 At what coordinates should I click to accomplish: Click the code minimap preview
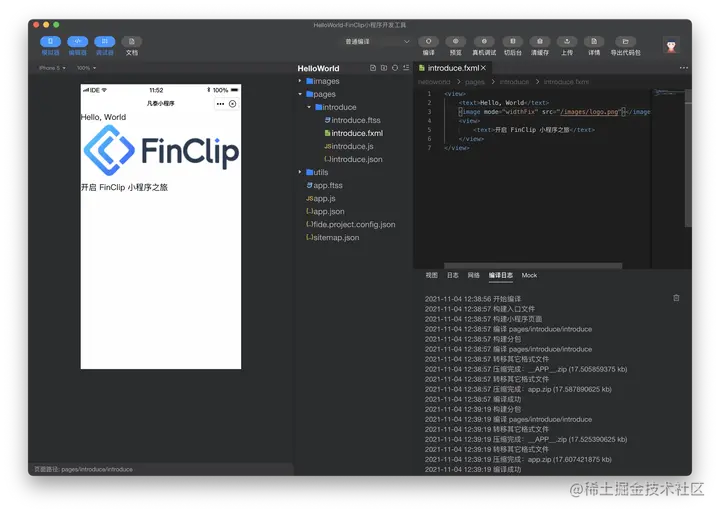[667, 93]
